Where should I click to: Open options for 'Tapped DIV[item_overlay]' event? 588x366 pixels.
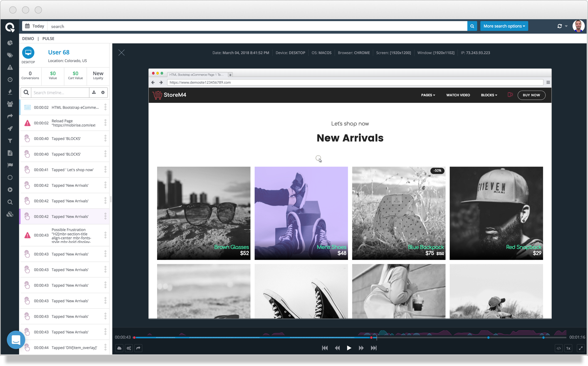[x=105, y=348]
